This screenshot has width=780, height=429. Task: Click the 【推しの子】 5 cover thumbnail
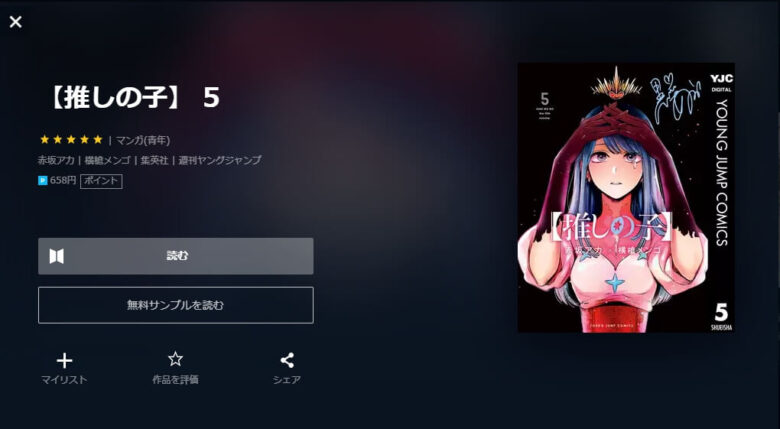coord(626,198)
